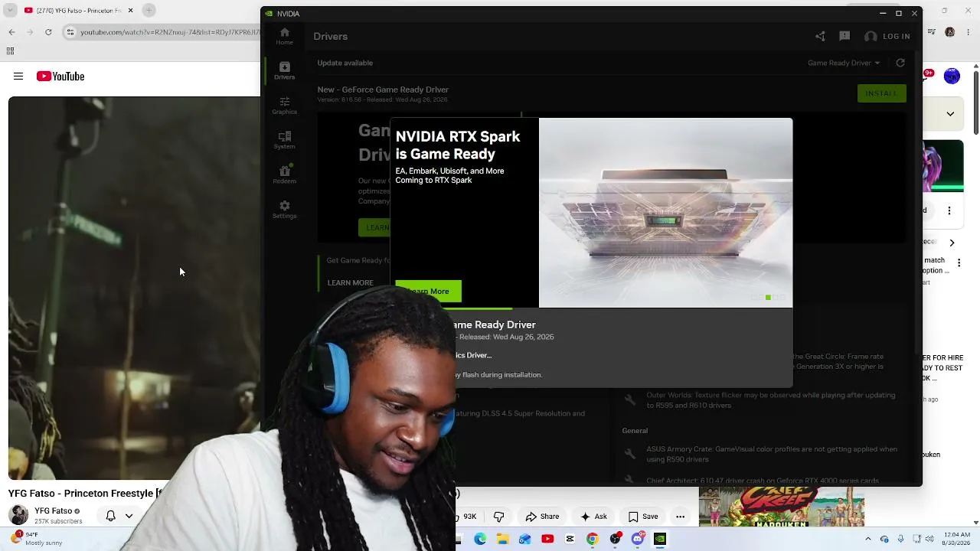Open the weather widget on taskbar

[35, 539]
